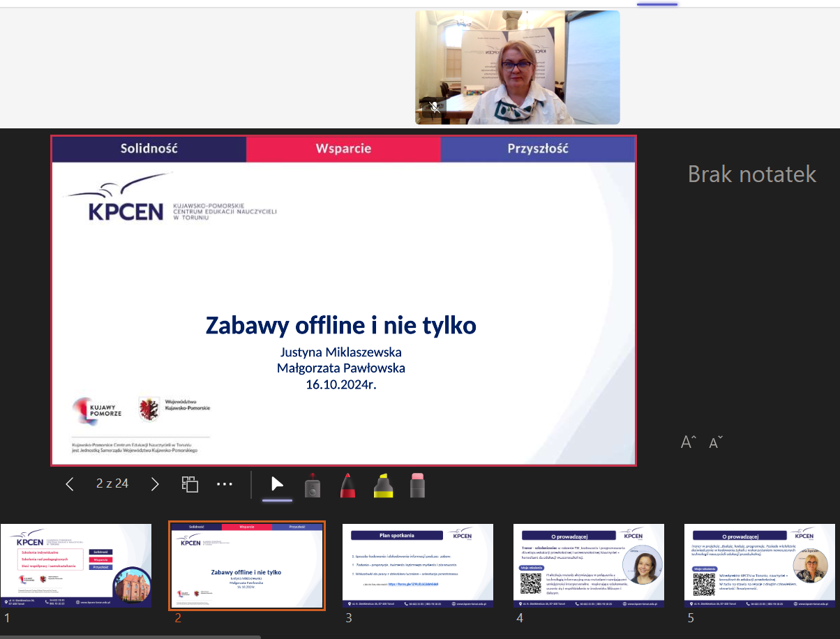The width and height of the screenshot is (840, 639).
Task: Click the presenter's webcam video tile
Action: 518,68
